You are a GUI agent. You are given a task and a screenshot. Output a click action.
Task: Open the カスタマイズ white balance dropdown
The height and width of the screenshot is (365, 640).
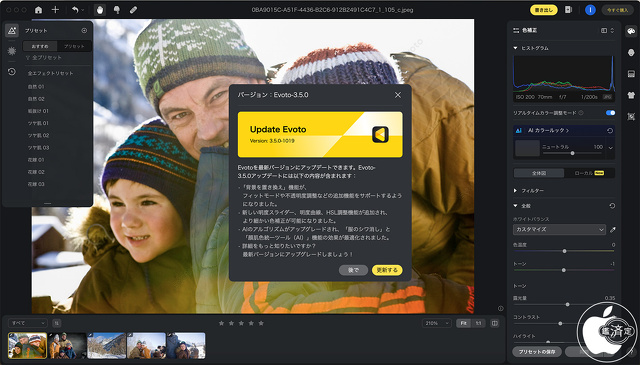click(x=559, y=229)
